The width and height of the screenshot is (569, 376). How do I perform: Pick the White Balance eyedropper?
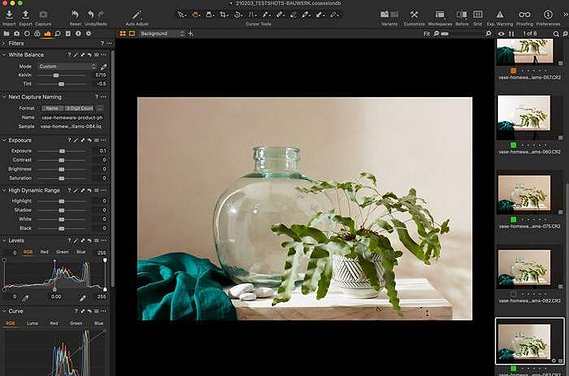click(104, 66)
